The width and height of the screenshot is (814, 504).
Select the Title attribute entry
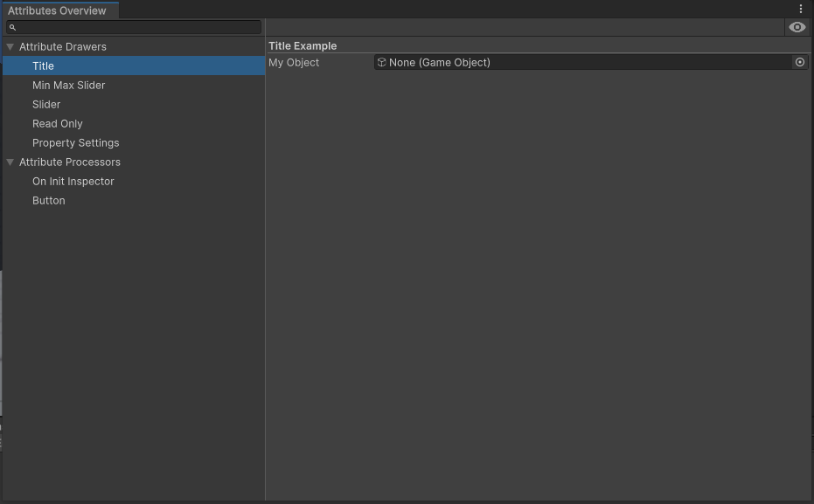[x=43, y=66]
